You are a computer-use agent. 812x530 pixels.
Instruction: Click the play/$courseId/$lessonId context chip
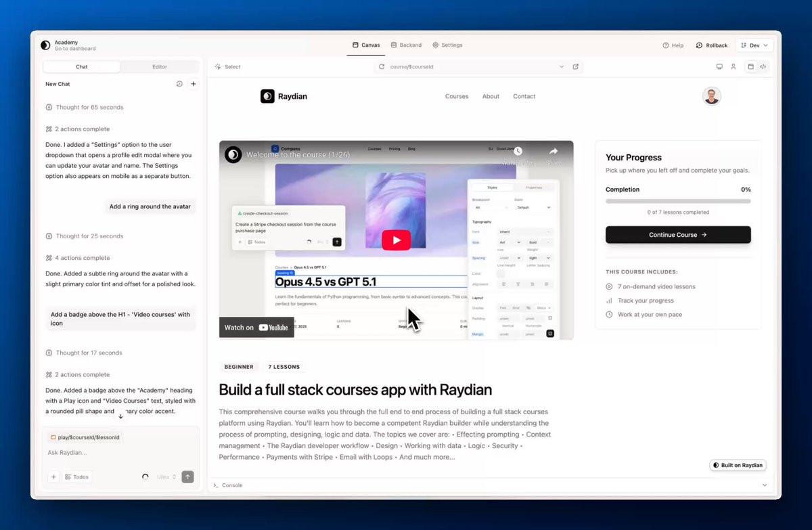tap(85, 437)
